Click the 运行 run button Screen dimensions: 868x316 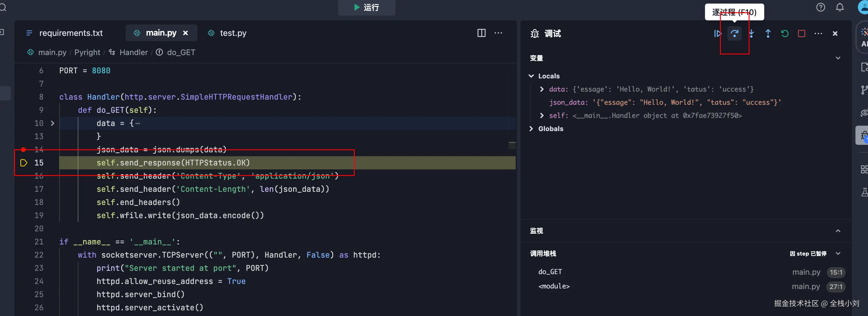pyautogui.click(x=366, y=7)
